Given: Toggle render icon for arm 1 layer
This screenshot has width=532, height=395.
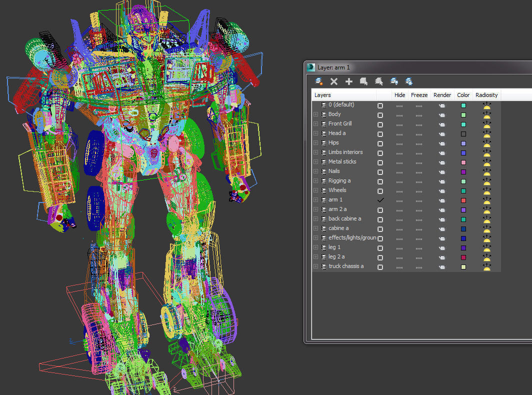Looking at the screenshot, I should [442, 201].
